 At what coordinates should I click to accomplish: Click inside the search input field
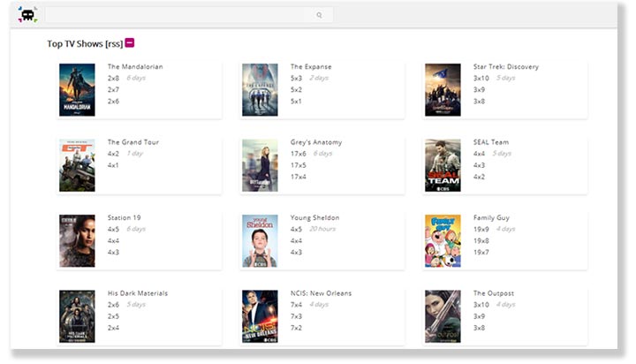[177, 15]
